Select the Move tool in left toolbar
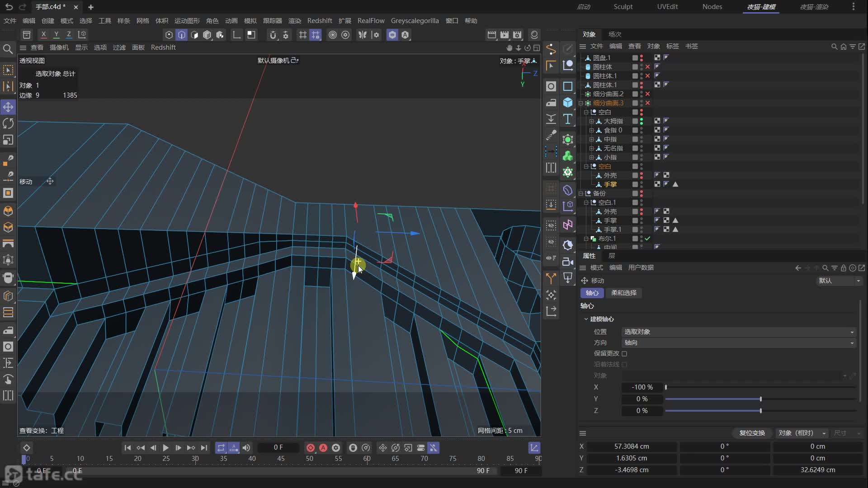The image size is (868, 488). point(8,107)
